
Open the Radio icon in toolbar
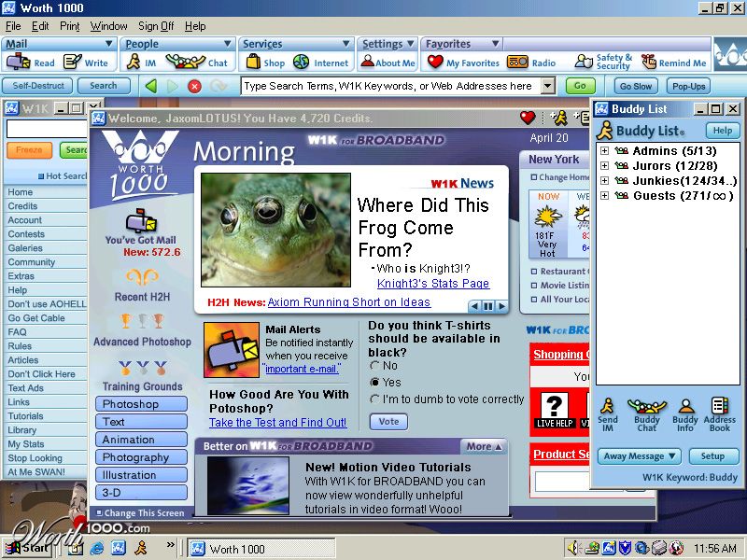pyautogui.click(x=517, y=62)
